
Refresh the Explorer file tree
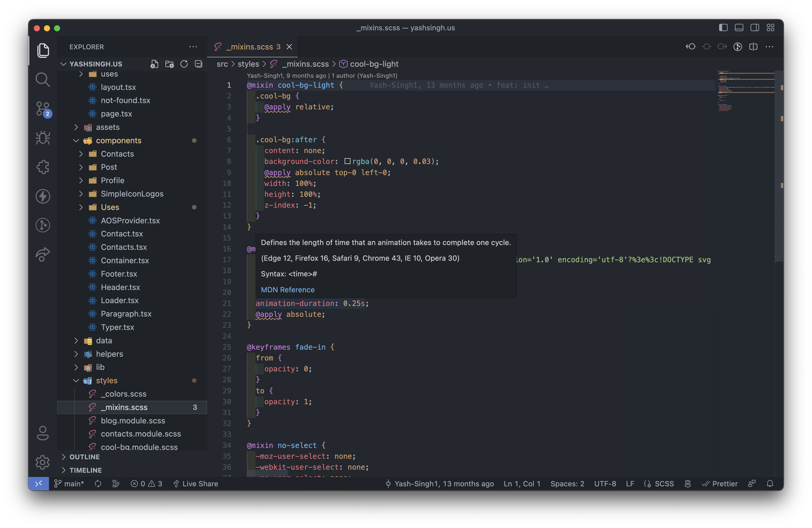coord(184,64)
